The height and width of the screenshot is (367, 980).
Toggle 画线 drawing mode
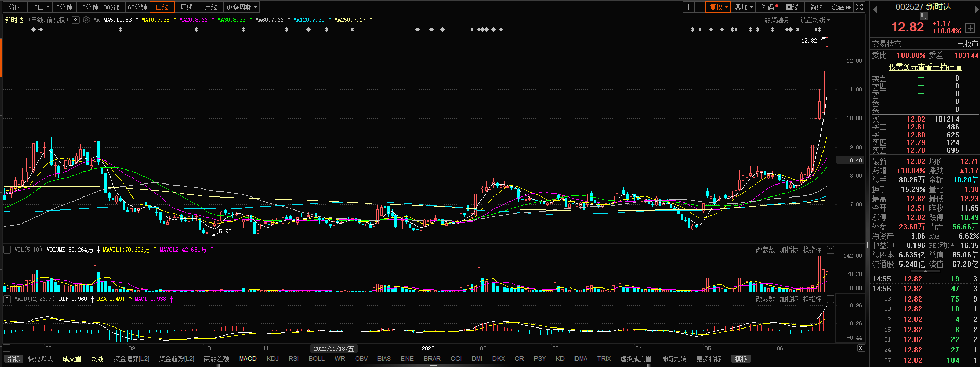coord(792,7)
